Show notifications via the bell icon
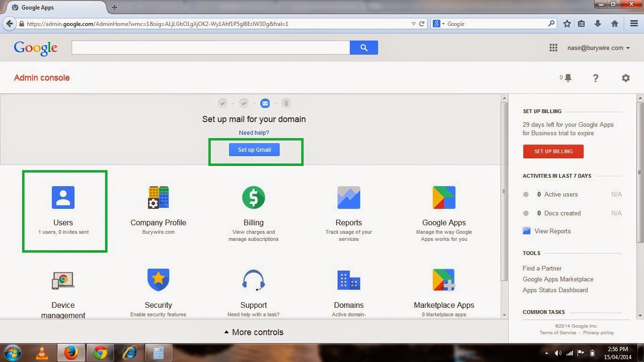644x362 pixels. (x=568, y=78)
